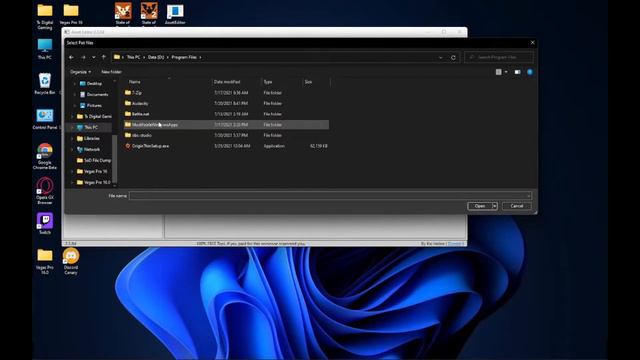640x360 pixels.
Task: Show the preview pane
Action: click(517, 72)
